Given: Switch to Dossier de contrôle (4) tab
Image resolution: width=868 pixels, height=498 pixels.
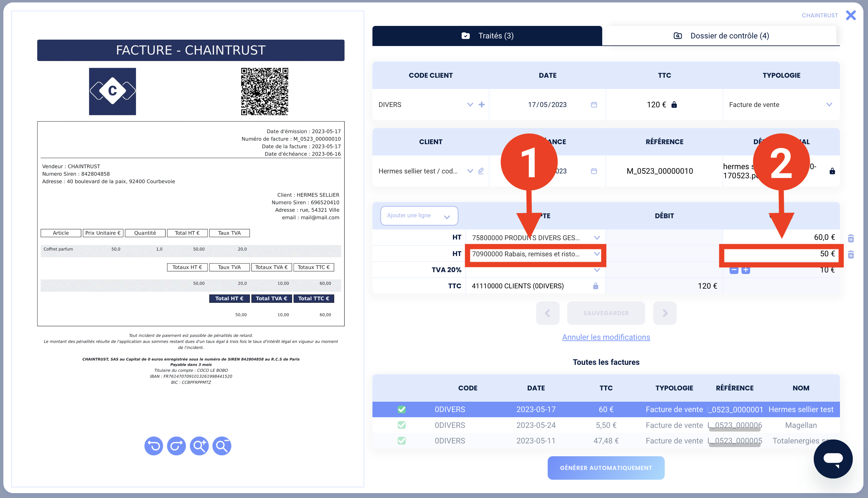Looking at the screenshot, I should point(721,36).
